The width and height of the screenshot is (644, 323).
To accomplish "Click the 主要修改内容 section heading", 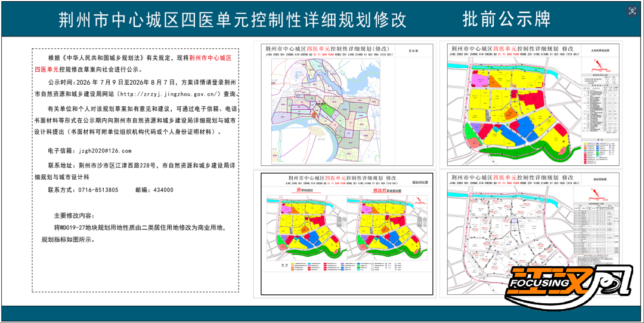I will (74, 216).
